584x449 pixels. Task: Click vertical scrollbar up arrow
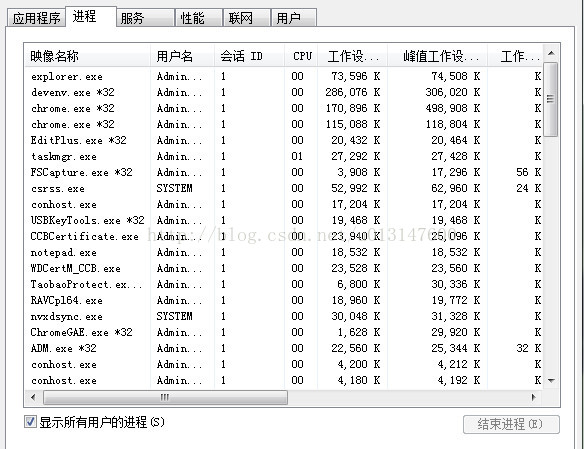click(x=551, y=54)
